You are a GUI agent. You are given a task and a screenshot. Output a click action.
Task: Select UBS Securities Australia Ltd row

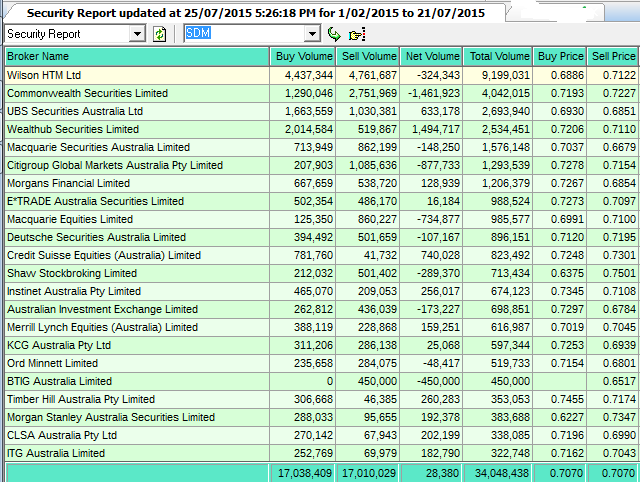click(x=322, y=111)
